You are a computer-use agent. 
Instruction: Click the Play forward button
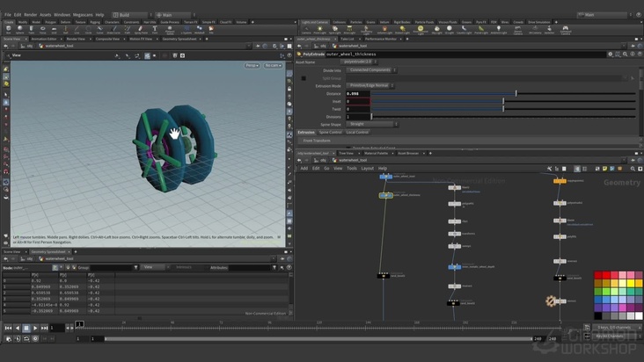click(x=35, y=328)
